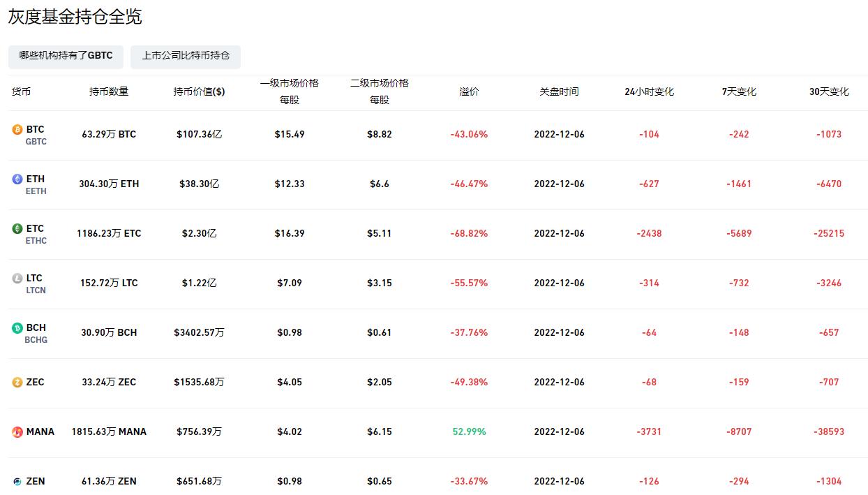
Task: Click the GBTC trust ticker label
Action: click(36, 141)
